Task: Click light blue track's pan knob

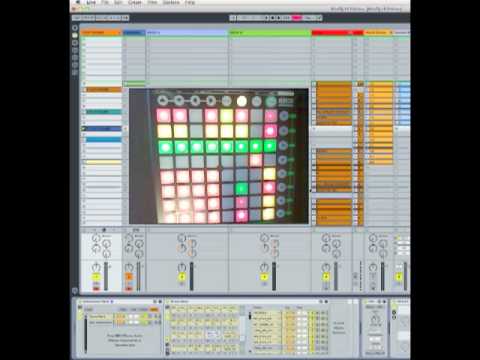Action: (182, 267)
